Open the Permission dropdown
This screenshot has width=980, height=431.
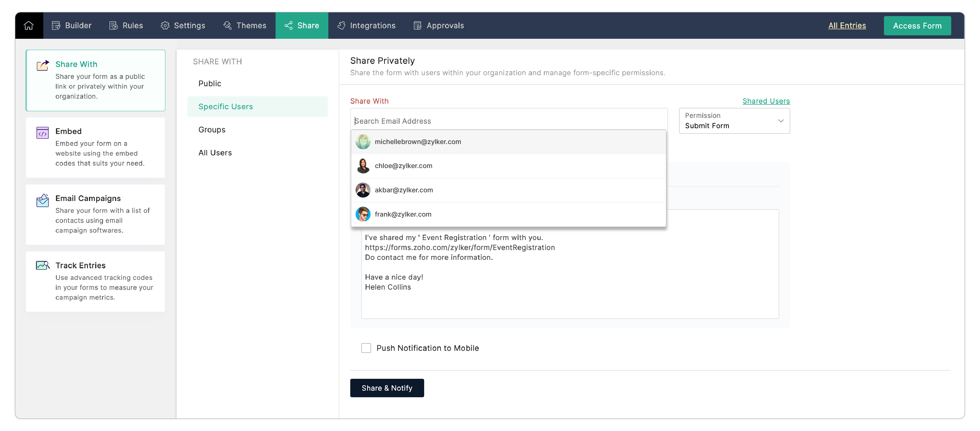734,121
